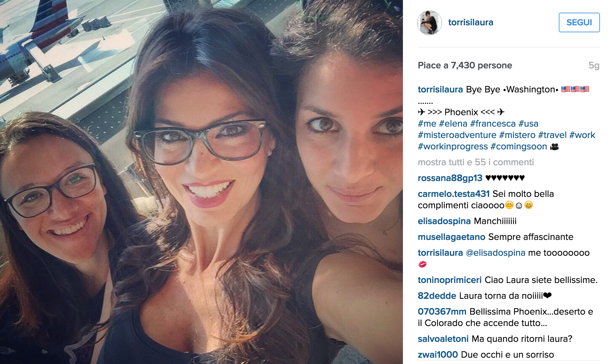Visit toninoprimiceri profile
612x364 pixels.
[x=449, y=280]
